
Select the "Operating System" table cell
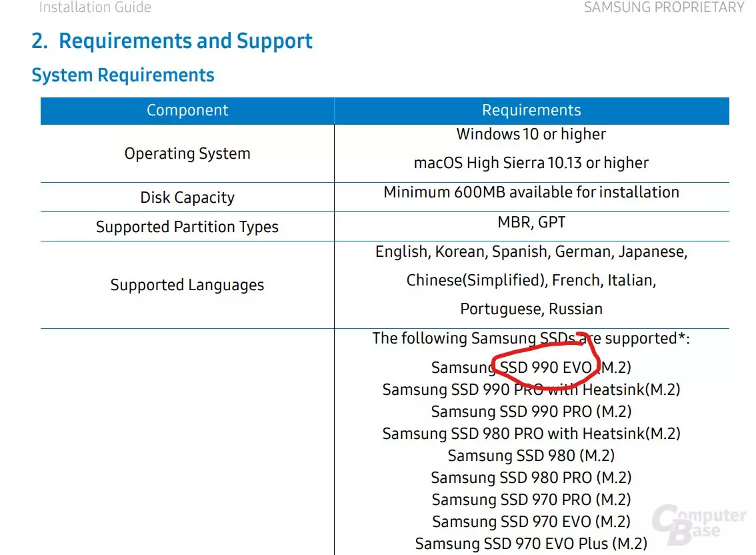[x=187, y=153]
